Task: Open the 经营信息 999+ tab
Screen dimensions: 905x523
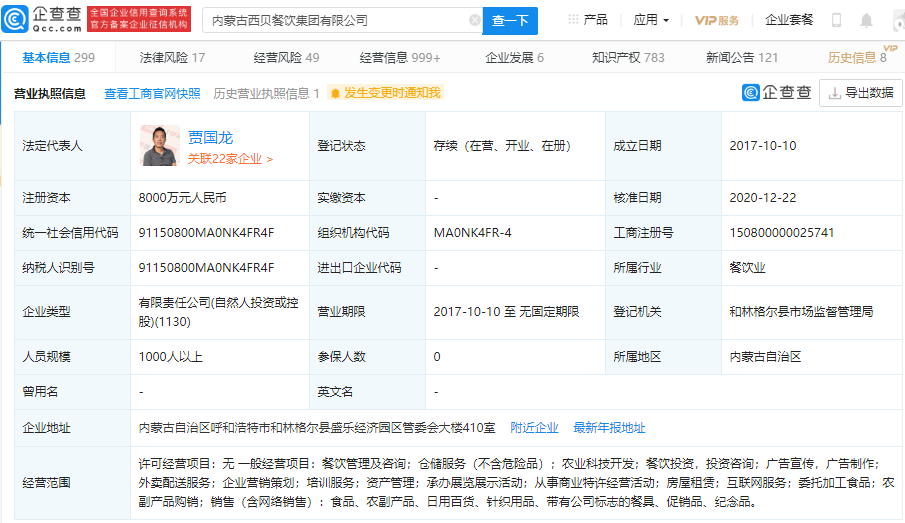Action: (x=400, y=58)
